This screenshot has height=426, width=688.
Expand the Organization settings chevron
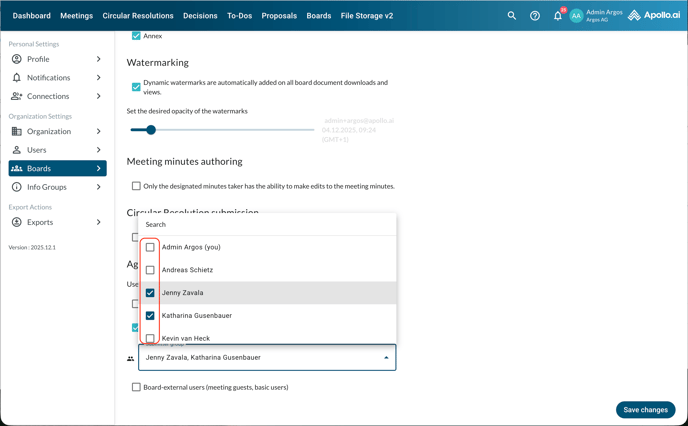point(98,131)
